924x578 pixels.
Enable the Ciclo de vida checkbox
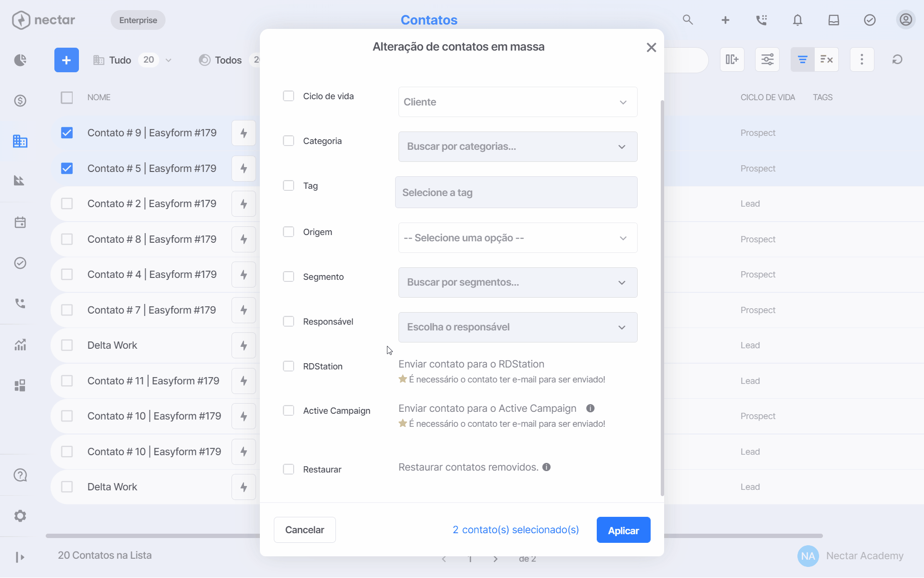coord(288,96)
